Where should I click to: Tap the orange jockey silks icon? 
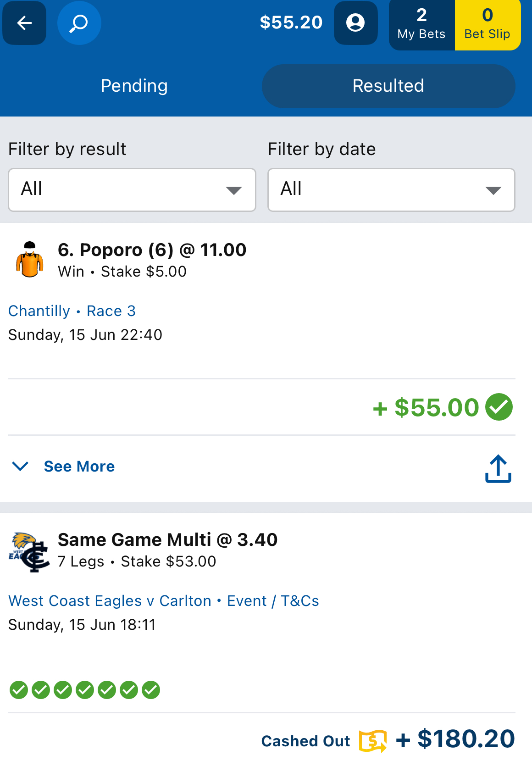(30, 260)
